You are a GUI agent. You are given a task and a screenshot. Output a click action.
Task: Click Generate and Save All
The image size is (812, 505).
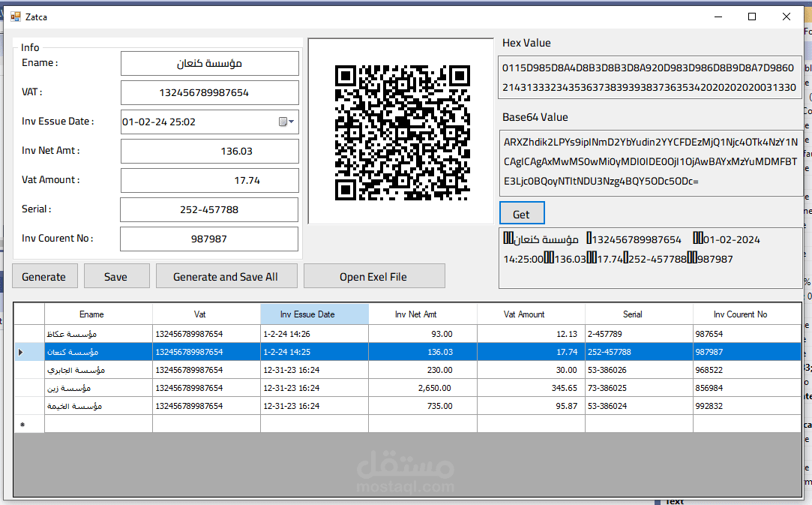click(x=226, y=275)
